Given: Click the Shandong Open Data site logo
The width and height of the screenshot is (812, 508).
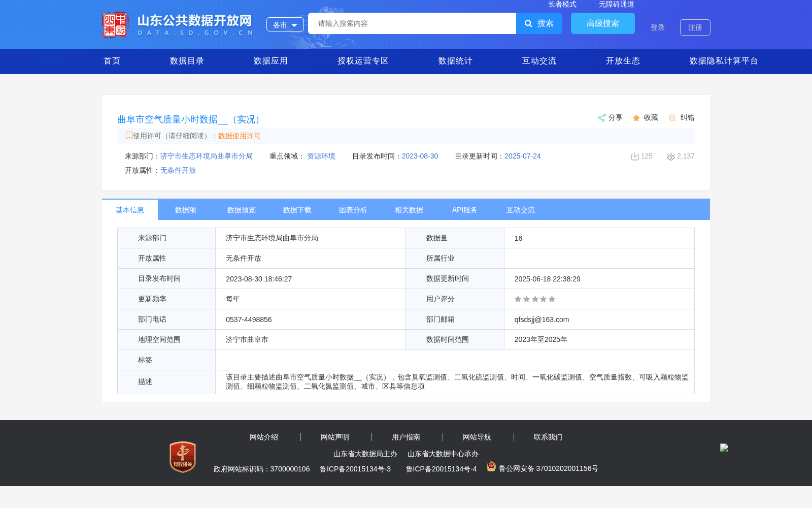Looking at the screenshot, I should click(x=177, y=24).
